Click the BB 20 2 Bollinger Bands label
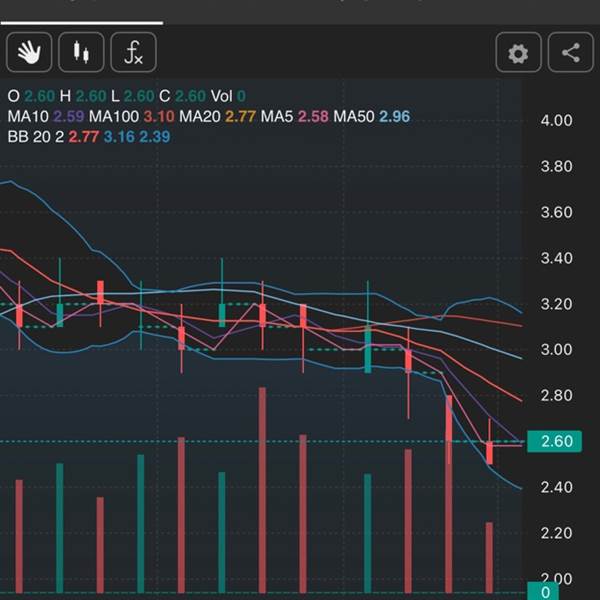600x600 pixels. [x=89, y=137]
